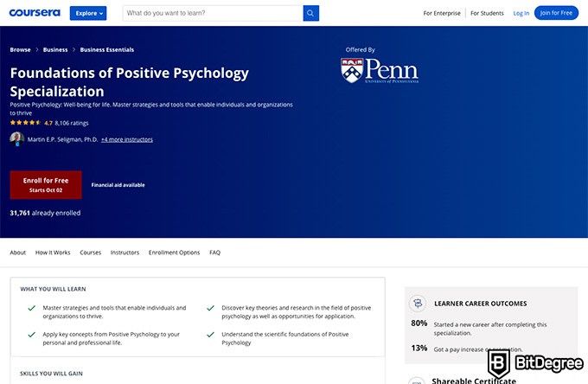Click the '80%' career outcome figure
The width and height of the screenshot is (588, 384).
(419, 323)
